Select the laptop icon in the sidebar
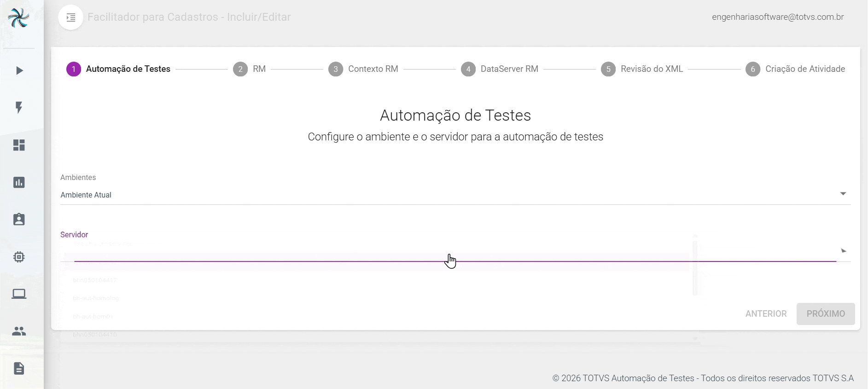 [19, 294]
